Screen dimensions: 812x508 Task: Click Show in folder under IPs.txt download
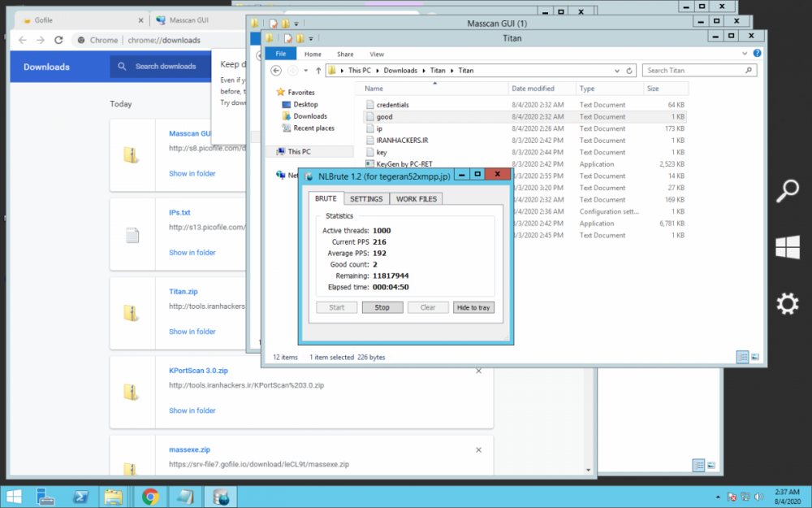192,253
